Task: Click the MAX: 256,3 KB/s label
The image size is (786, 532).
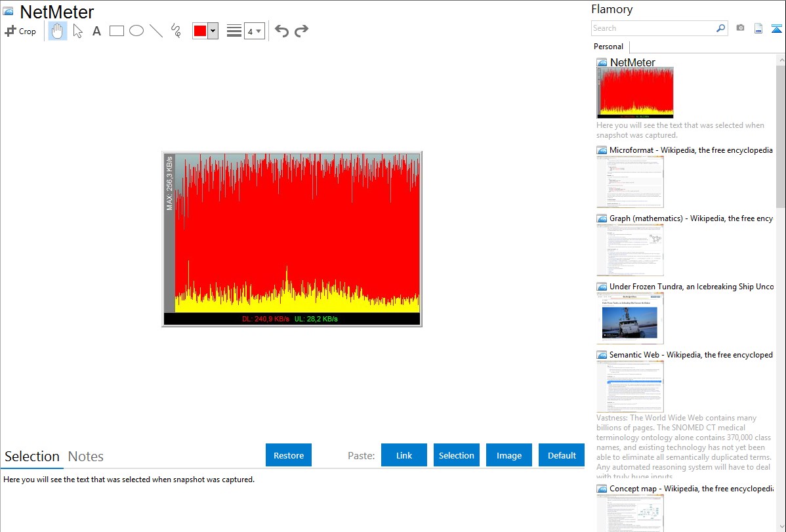Action: pyautogui.click(x=169, y=184)
